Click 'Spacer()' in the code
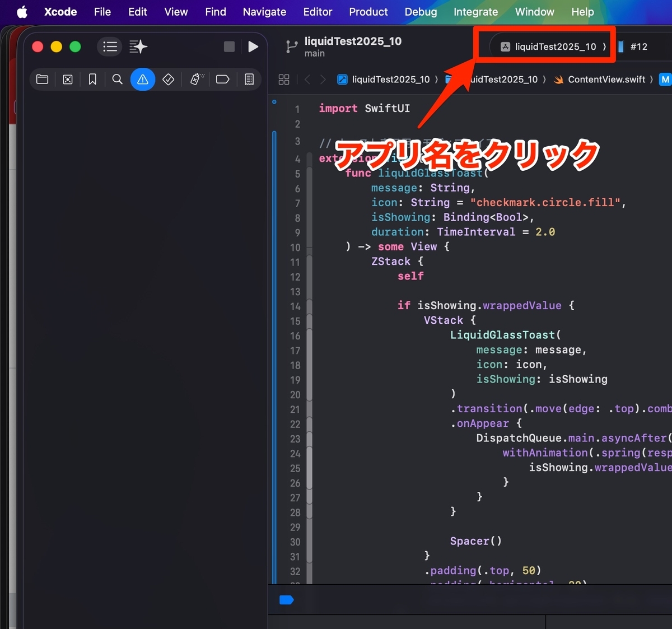This screenshot has width=672, height=629. [476, 541]
